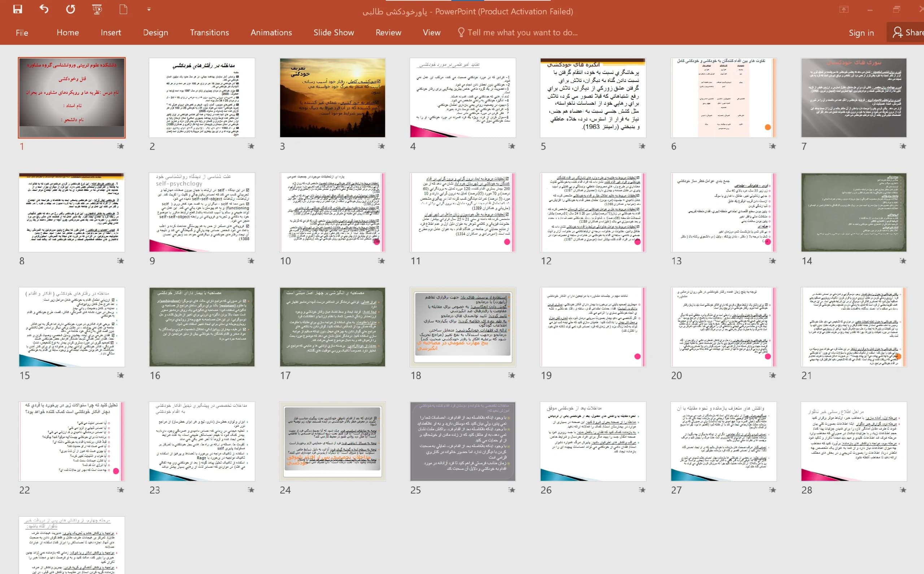Open Ribbon Display Options icon
Image resolution: width=924 pixels, height=574 pixels.
(x=844, y=9)
